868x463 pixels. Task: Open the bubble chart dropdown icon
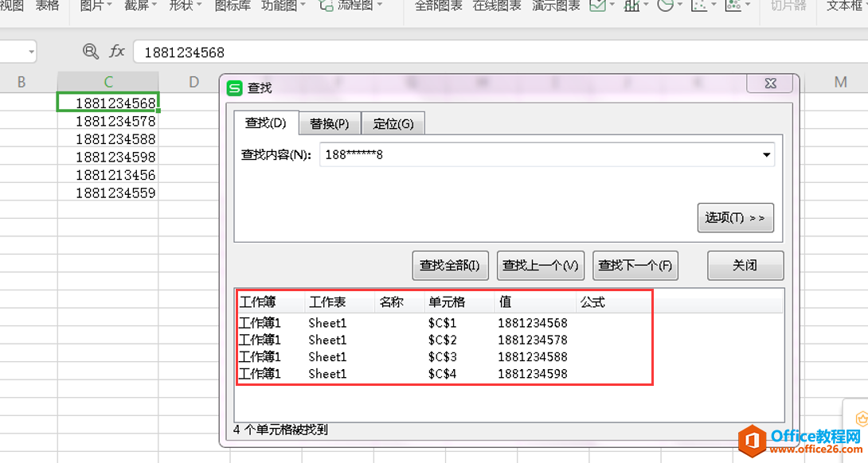pyautogui.click(x=737, y=6)
